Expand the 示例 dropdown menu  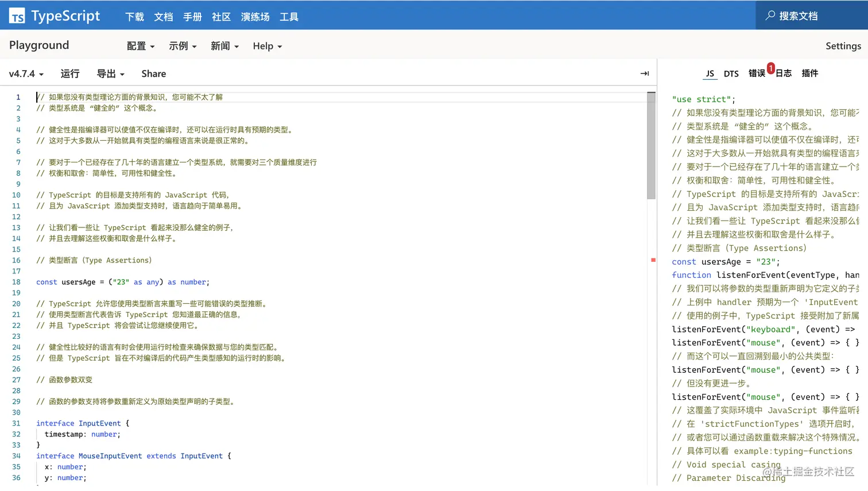click(x=183, y=46)
